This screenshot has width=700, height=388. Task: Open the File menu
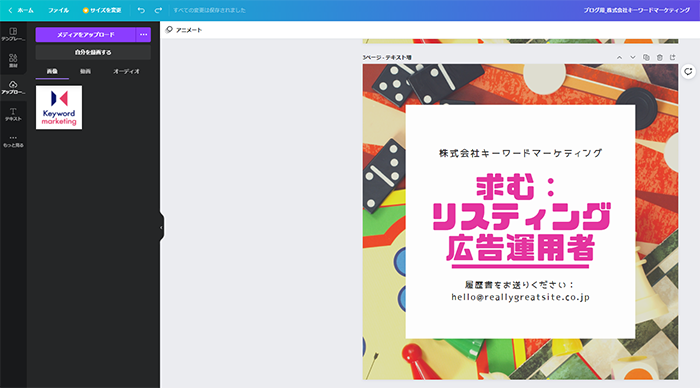tap(58, 10)
